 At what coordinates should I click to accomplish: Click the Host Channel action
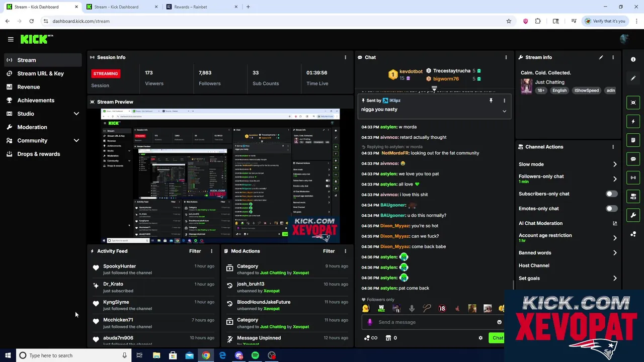[x=534, y=265]
